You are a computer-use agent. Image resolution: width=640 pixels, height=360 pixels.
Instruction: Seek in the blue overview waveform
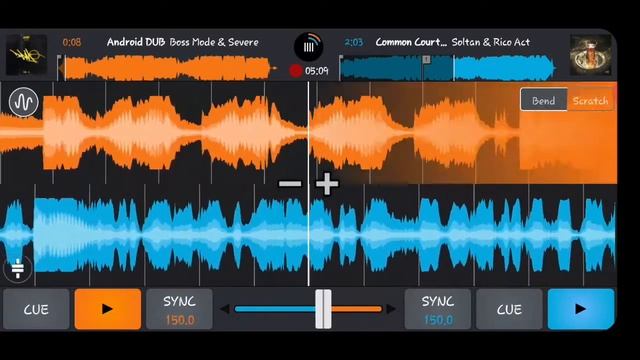[x=448, y=68]
